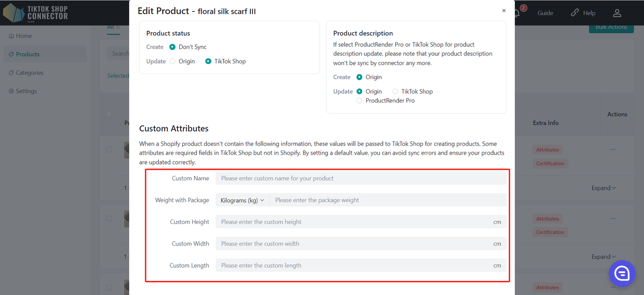
Task: Choose ProductRender Pro for description update
Action: coord(359,101)
